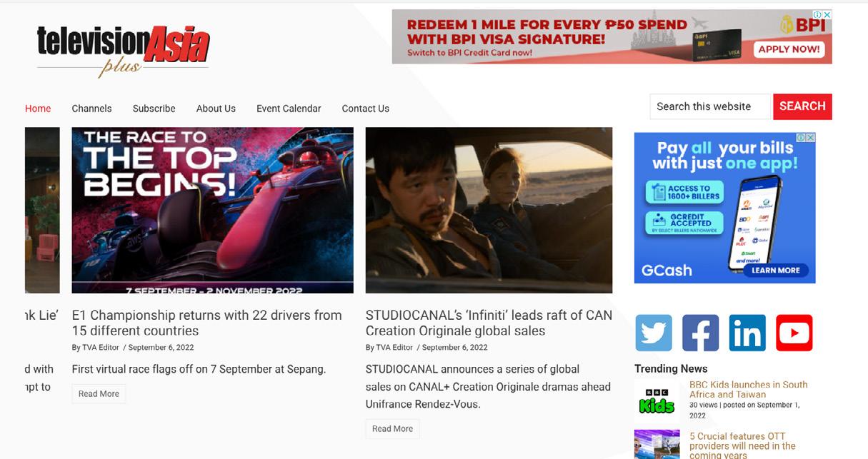Open the Event Calendar page
The height and width of the screenshot is (459, 868).
(289, 109)
